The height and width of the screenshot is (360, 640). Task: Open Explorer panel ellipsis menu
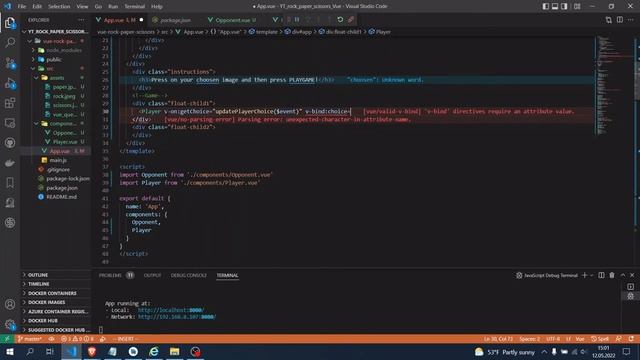82,20
